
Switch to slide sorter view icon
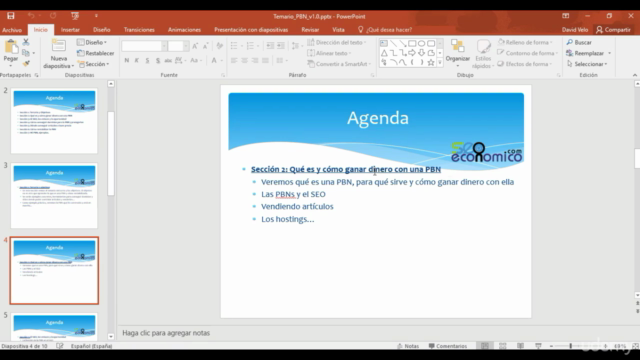(x=502, y=346)
